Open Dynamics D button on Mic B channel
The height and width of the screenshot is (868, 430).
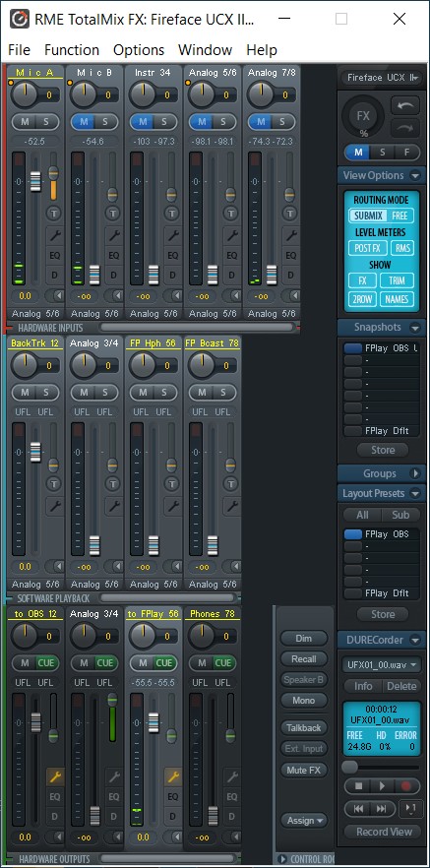click(113, 276)
